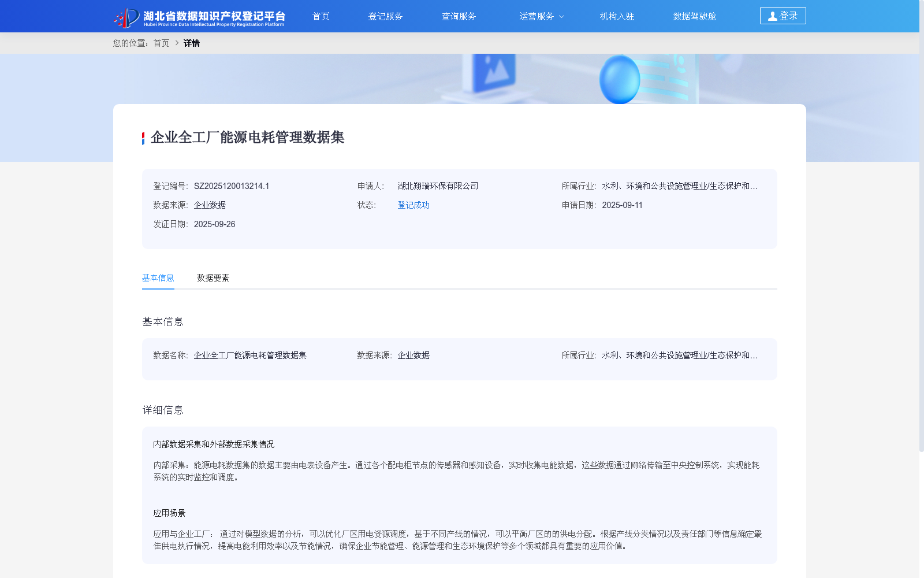
Task: Click 数据名称 value in the basic info card
Action: 250,355
